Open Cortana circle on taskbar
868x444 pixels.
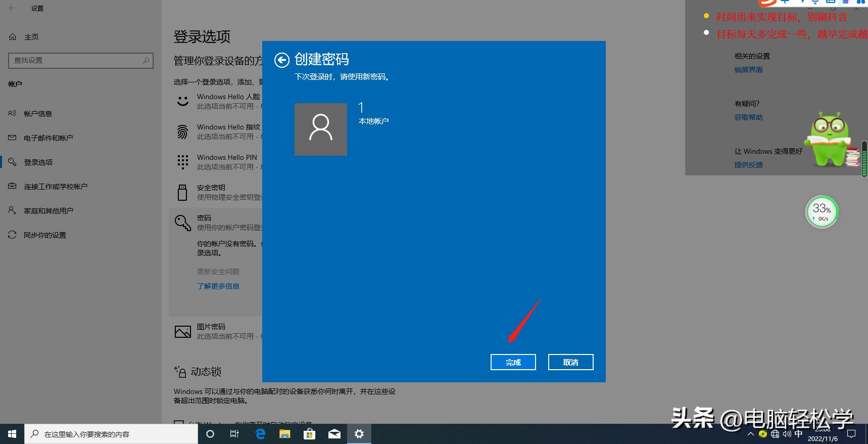[x=210, y=434]
